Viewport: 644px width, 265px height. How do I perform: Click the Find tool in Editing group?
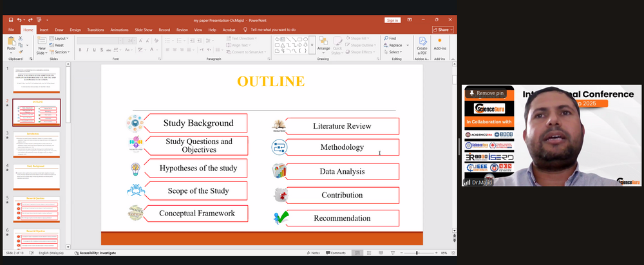click(390, 39)
